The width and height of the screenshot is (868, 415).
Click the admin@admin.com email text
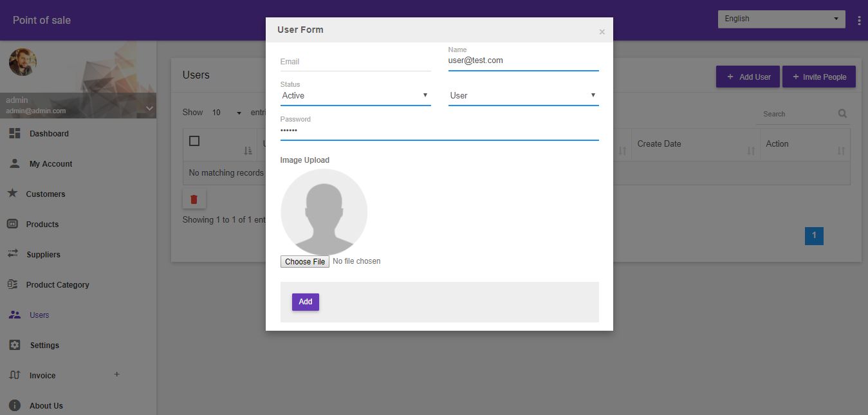pyautogui.click(x=36, y=111)
